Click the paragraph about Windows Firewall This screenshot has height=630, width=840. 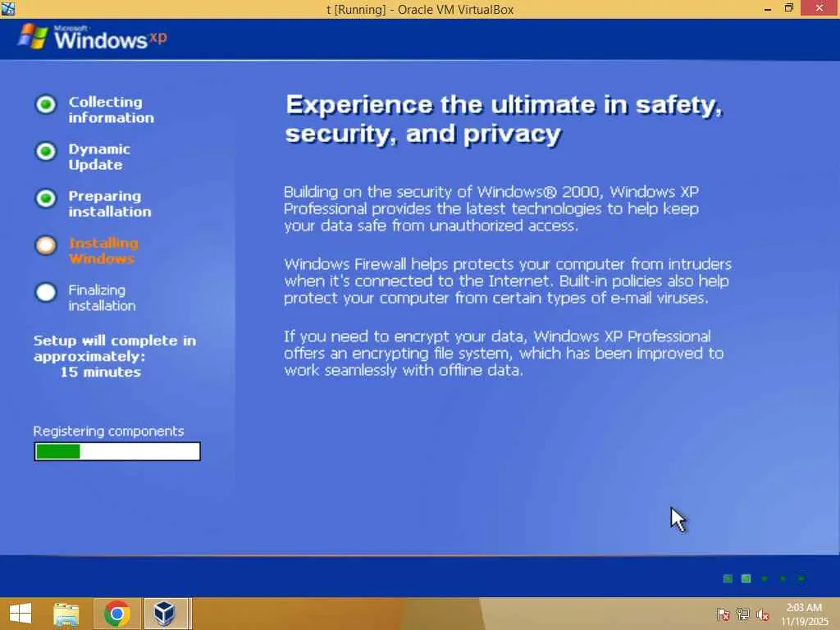pyautogui.click(x=507, y=281)
